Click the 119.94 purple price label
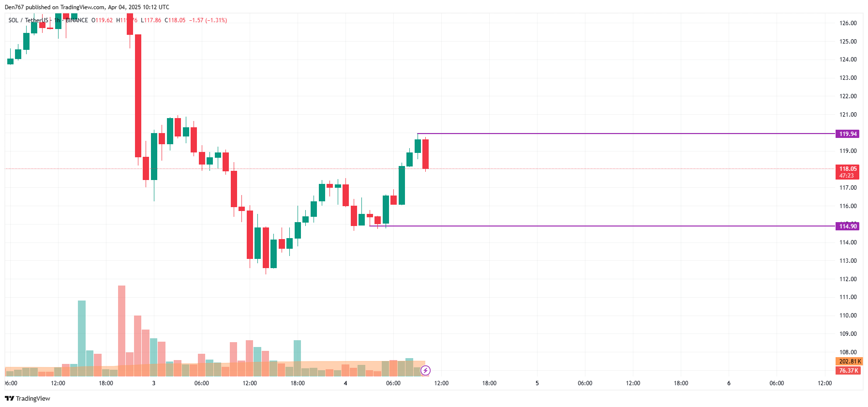The width and height of the screenshot is (868, 407). coord(847,134)
